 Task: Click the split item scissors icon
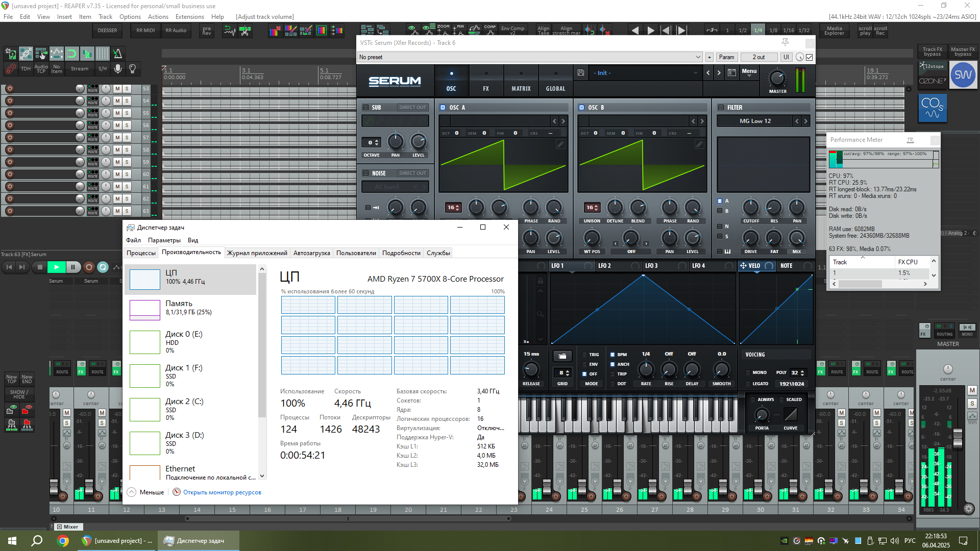245,31
